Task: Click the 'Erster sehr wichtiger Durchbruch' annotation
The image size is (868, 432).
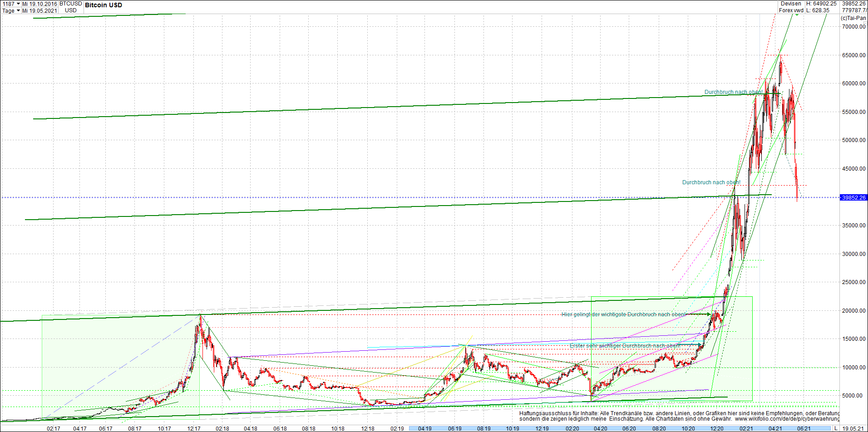Action: click(625, 346)
